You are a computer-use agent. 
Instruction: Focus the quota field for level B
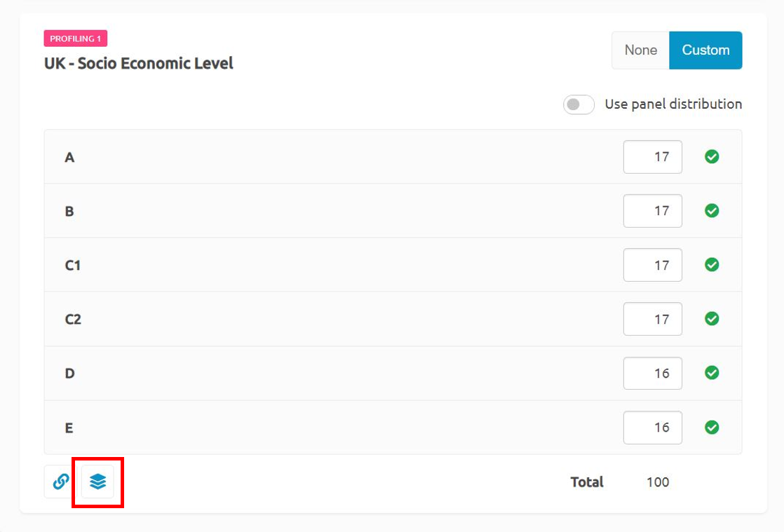tap(652, 211)
